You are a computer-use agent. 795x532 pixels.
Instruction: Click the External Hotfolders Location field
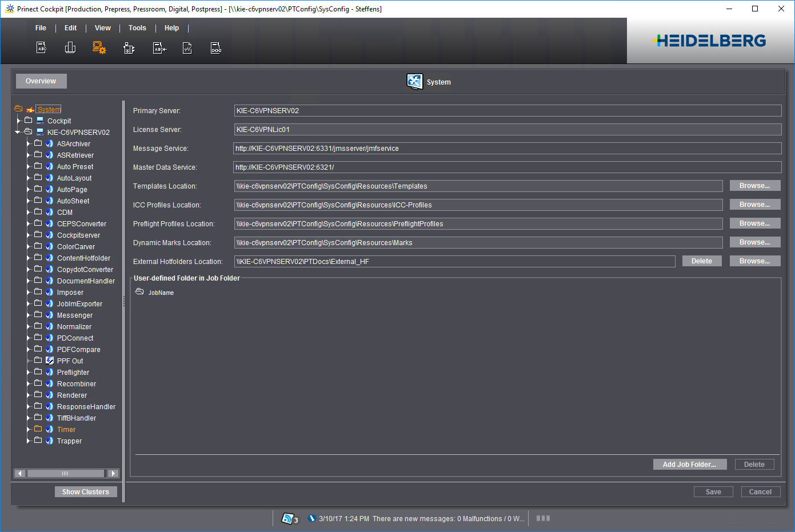click(454, 262)
